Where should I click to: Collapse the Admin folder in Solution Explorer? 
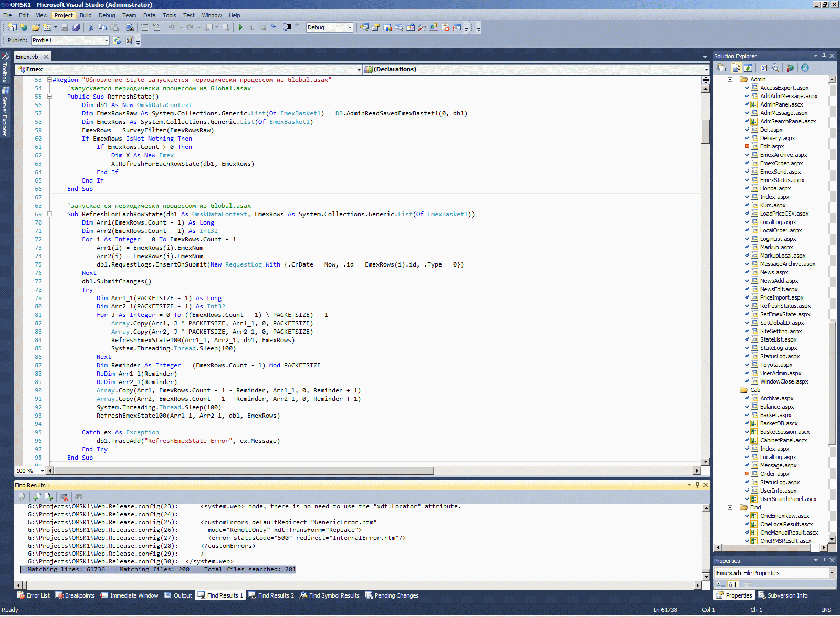(x=730, y=79)
